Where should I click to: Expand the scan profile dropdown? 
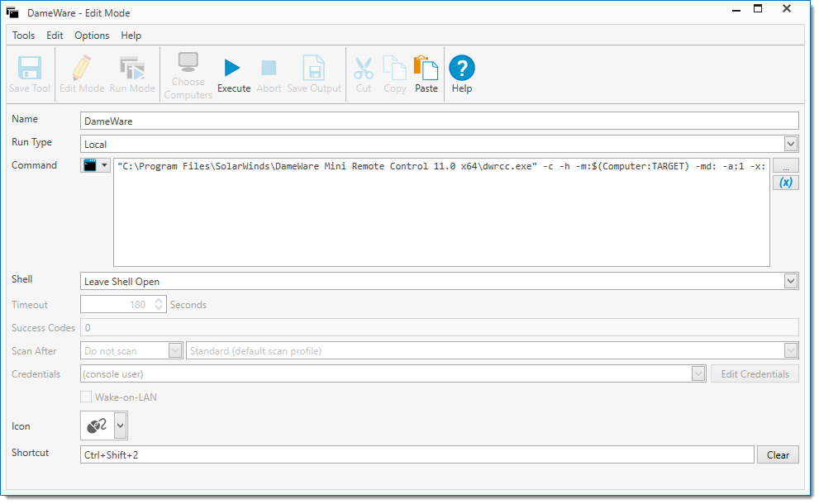[790, 350]
